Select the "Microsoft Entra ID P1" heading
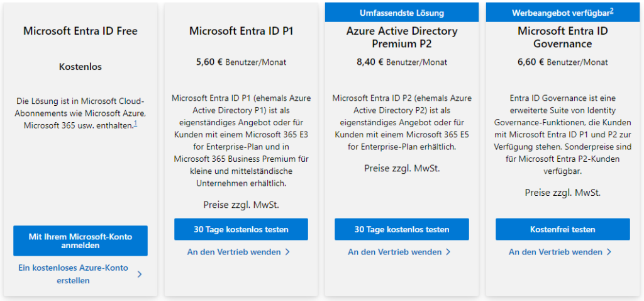This screenshot has width=644, height=301. click(x=241, y=31)
